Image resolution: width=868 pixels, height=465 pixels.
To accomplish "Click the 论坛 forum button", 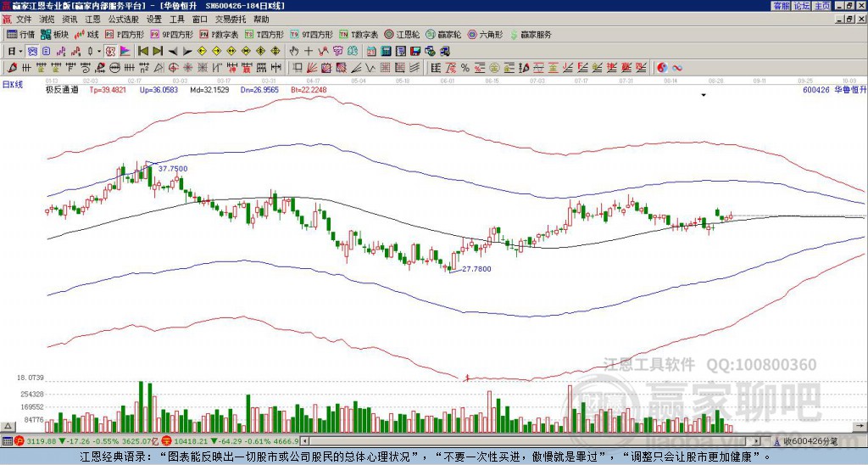I will pyautogui.click(x=801, y=6).
